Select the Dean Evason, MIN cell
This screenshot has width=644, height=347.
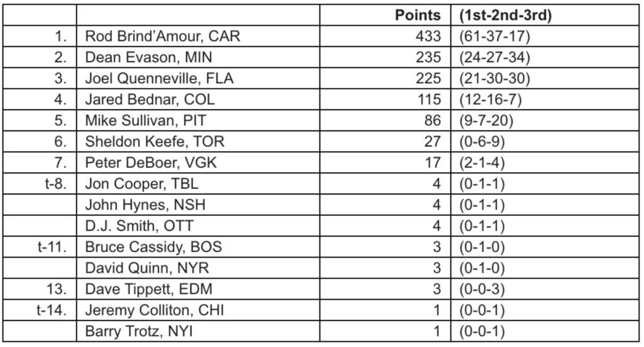(x=148, y=58)
